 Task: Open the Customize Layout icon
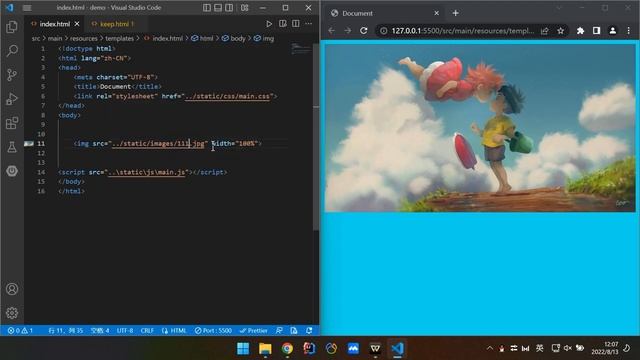[244, 8]
